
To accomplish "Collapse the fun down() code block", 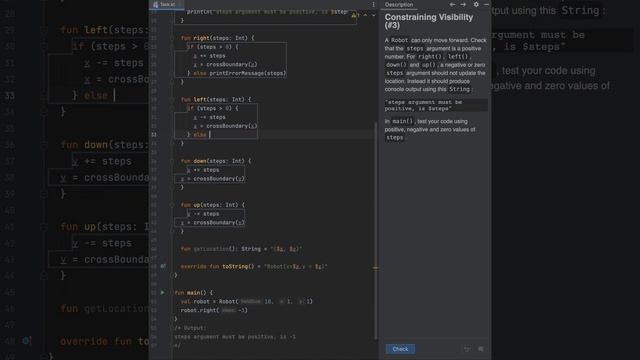I will [172, 161].
